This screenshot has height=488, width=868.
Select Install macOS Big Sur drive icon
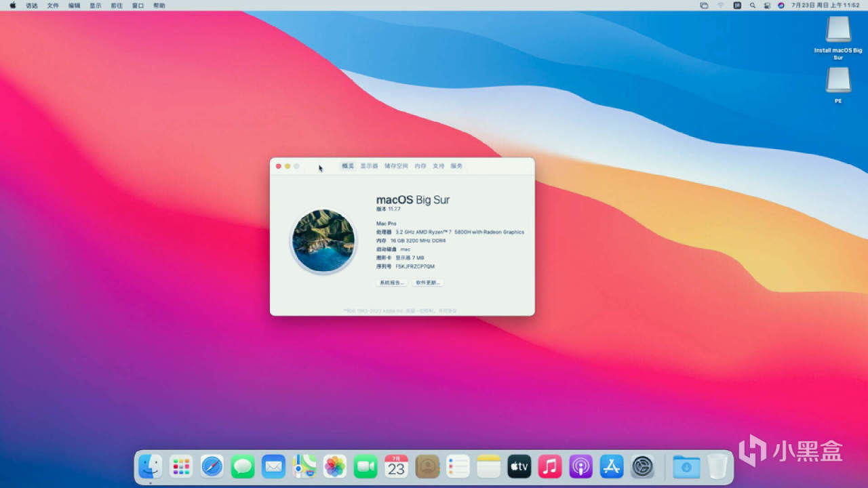tap(838, 30)
